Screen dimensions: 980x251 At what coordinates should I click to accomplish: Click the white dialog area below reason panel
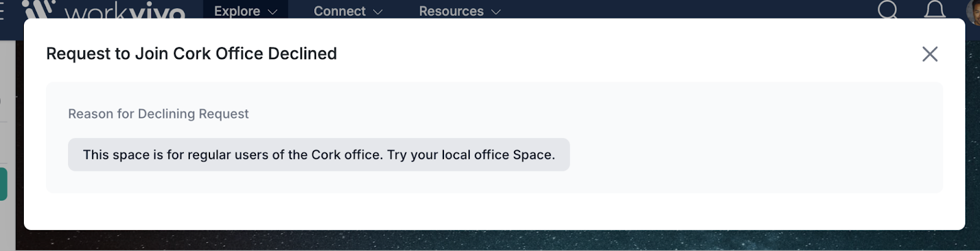point(490,211)
